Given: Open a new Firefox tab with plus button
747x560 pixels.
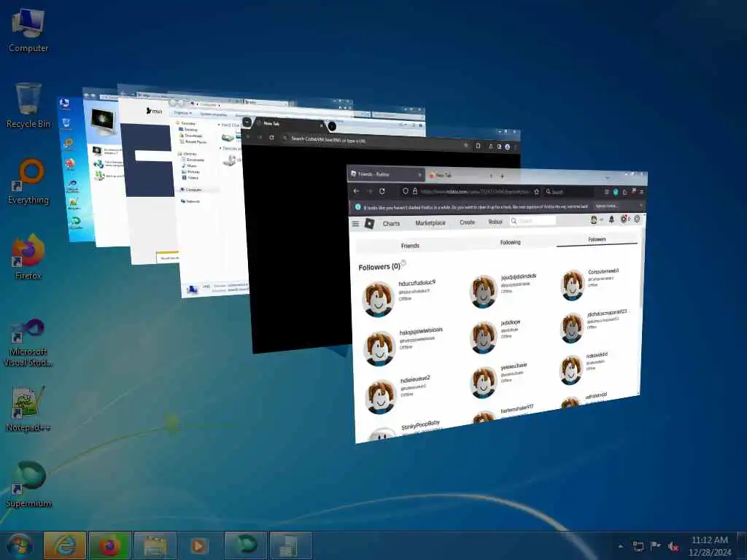Looking at the screenshot, I should [502, 176].
